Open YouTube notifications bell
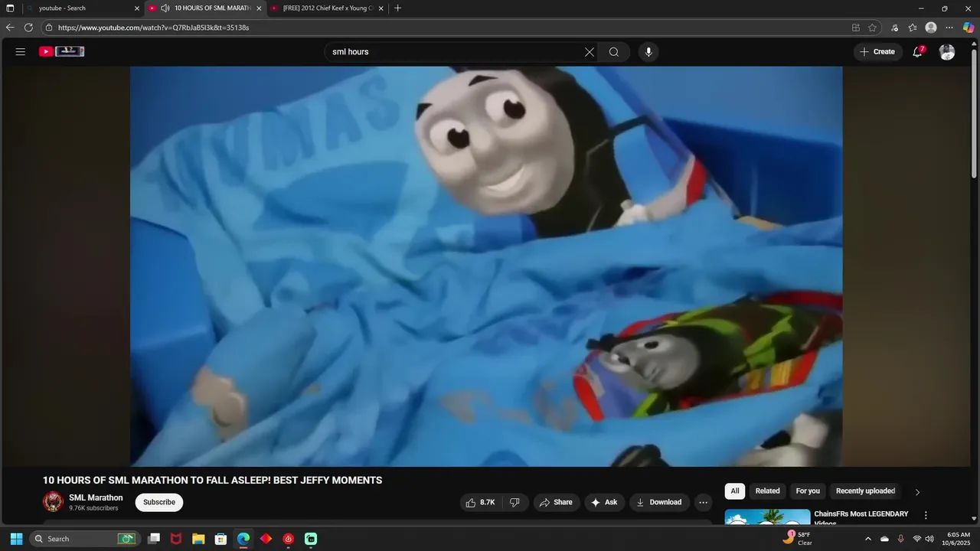This screenshot has height=551, width=980. pos(918,52)
